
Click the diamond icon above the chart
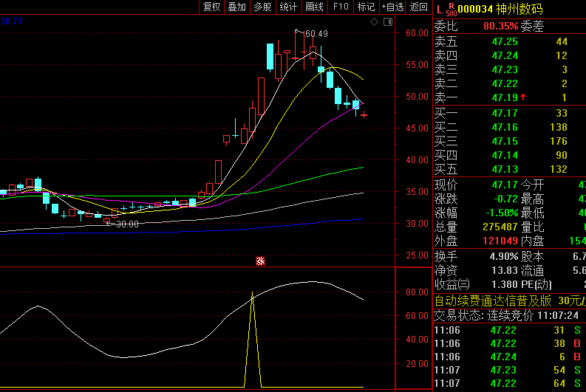pos(375,22)
